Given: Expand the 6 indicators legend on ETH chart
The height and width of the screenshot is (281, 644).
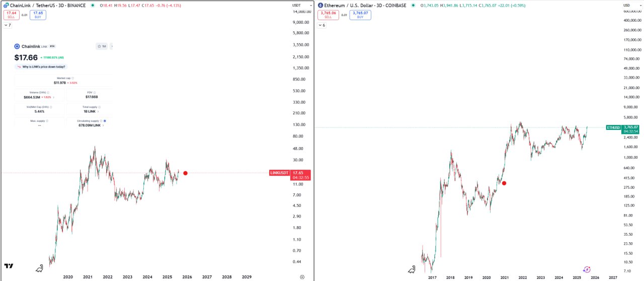Looking at the screenshot, I should 321,25.
